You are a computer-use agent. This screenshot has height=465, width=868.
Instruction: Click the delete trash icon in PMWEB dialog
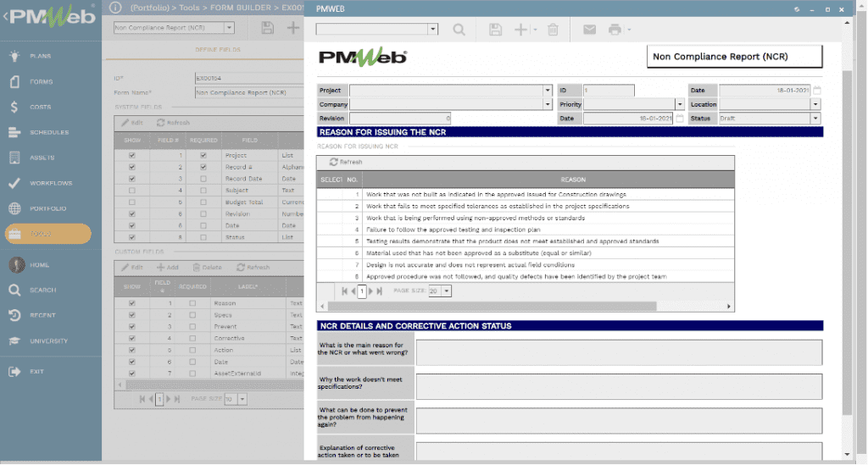pyautogui.click(x=553, y=30)
